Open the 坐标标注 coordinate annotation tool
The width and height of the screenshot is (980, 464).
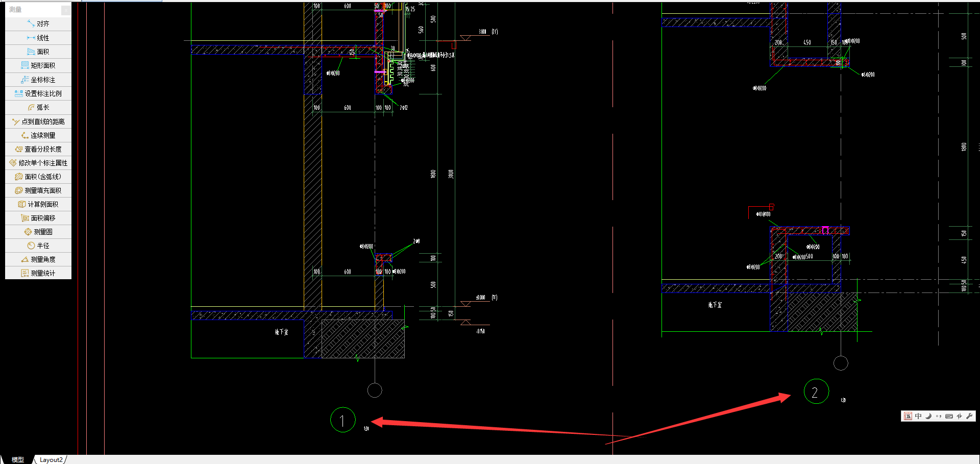click(38, 80)
